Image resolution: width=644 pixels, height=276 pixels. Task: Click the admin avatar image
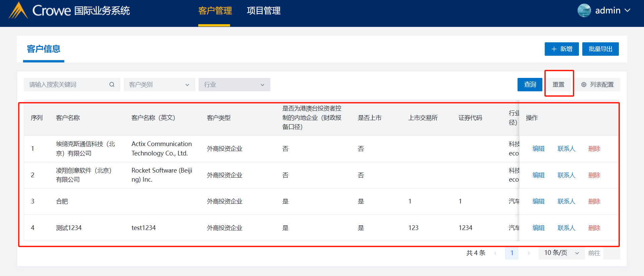click(x=584, y=10)
